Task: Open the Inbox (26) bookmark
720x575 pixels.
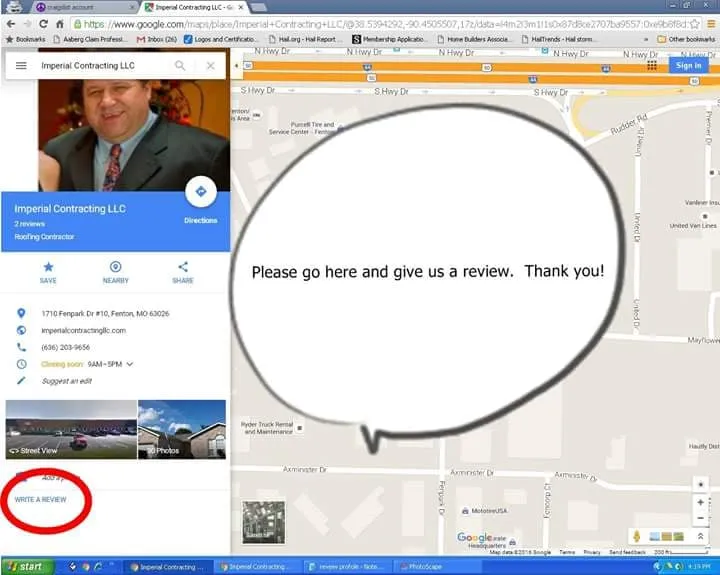Action: [155, 39]
